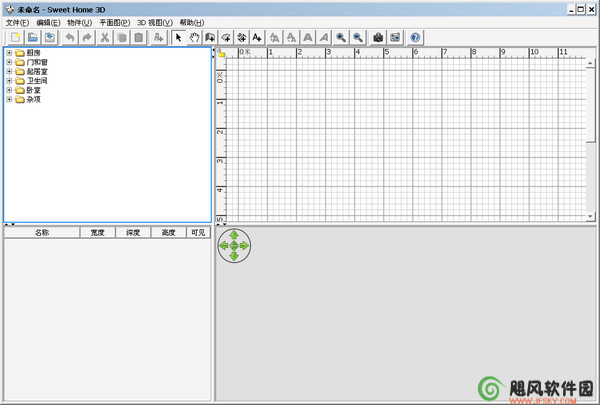
Task: Open the 3D 视图(V) menu
Action: click(x=155, y=23)
